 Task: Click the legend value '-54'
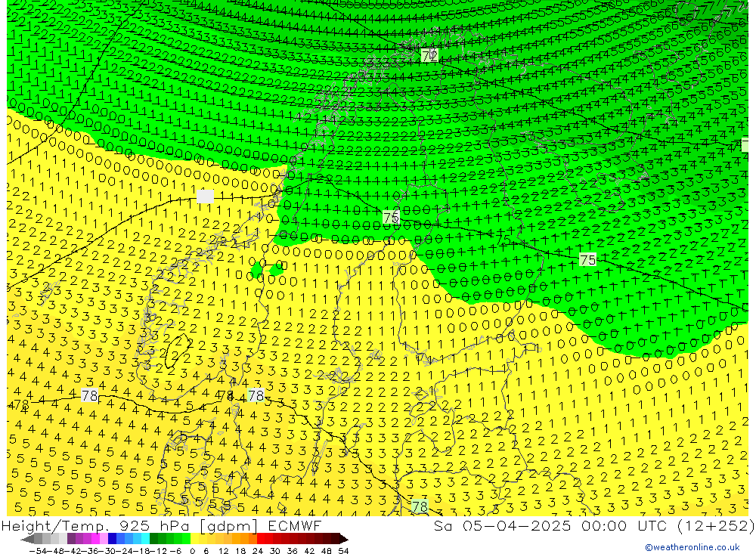click(x=39, y=551)
